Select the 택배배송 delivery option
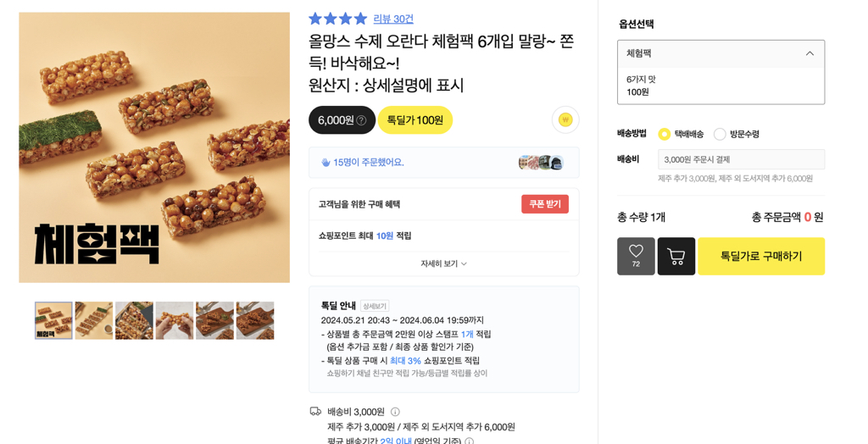The width and height of the screenshot is (868, 444). click(665, 134)
